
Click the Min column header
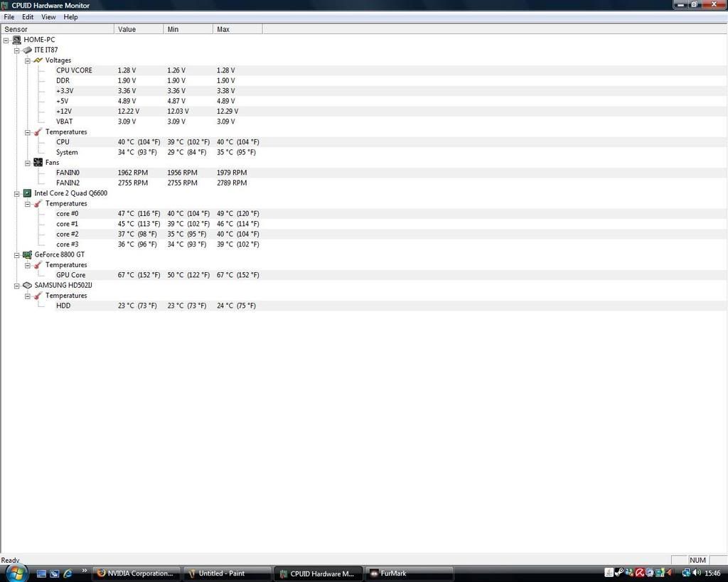188,29
